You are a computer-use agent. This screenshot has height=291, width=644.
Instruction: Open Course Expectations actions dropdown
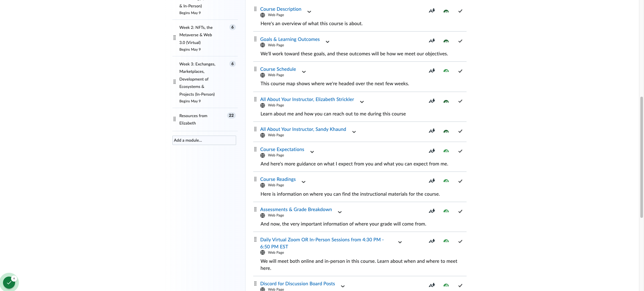pyautogui.click(x=312, y=152)
